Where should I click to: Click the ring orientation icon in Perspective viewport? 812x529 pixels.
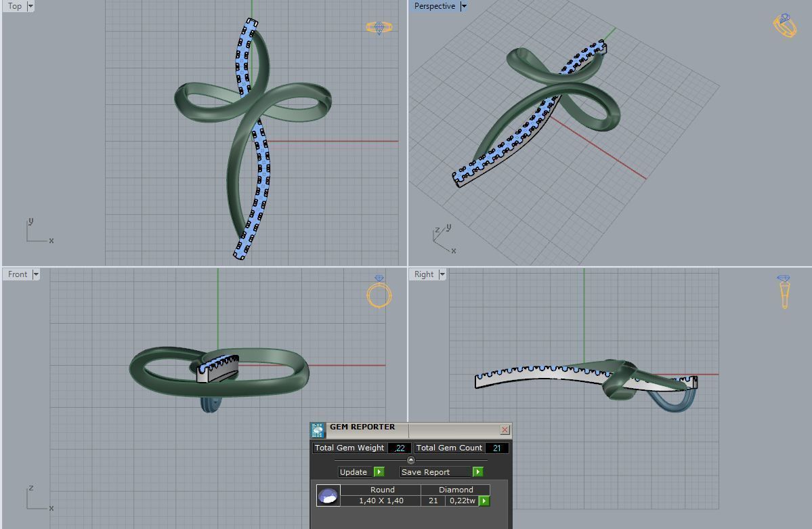click(x=784, y=25)
